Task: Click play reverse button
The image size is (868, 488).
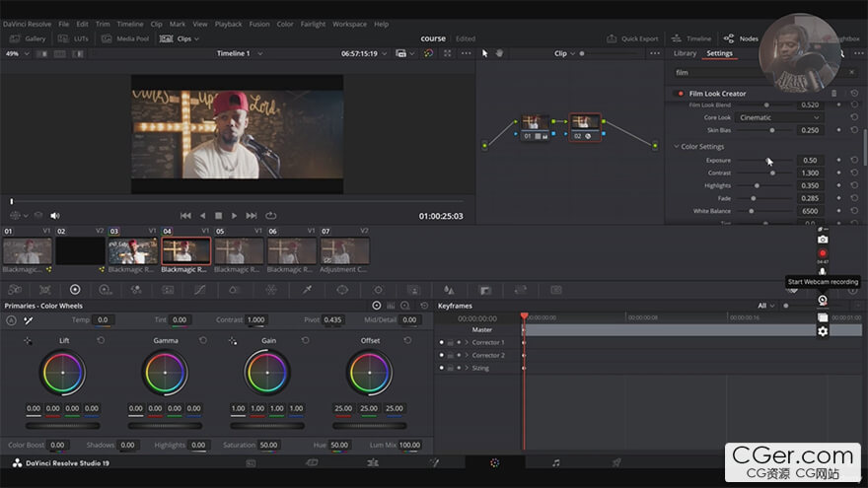Action: (x=202, y=216)
